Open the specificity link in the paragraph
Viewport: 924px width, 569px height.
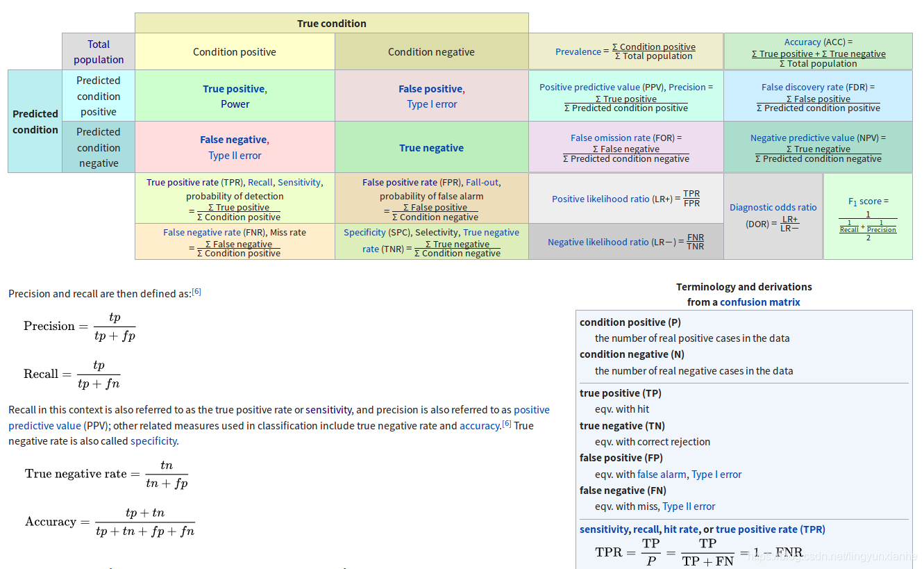153,441
